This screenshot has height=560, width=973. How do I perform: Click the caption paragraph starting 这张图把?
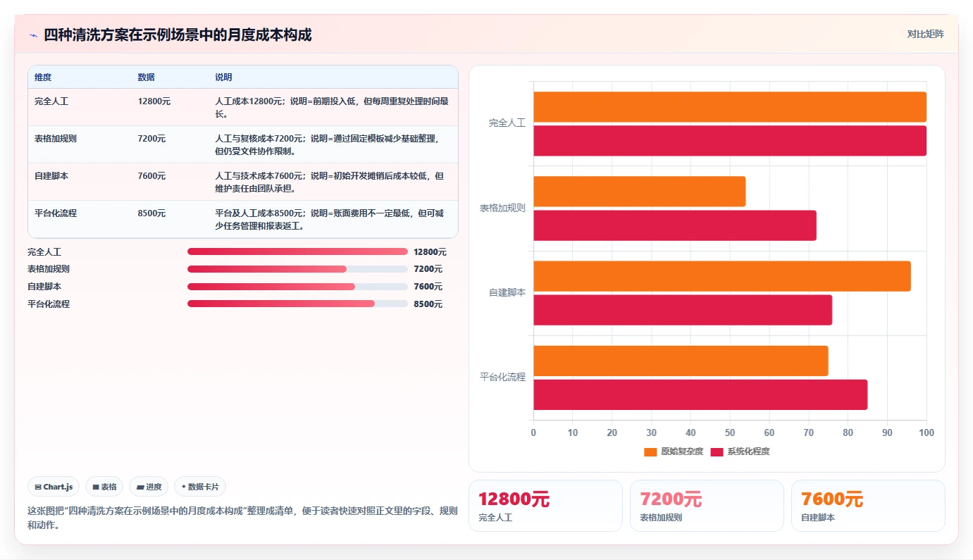coord(242,518)
